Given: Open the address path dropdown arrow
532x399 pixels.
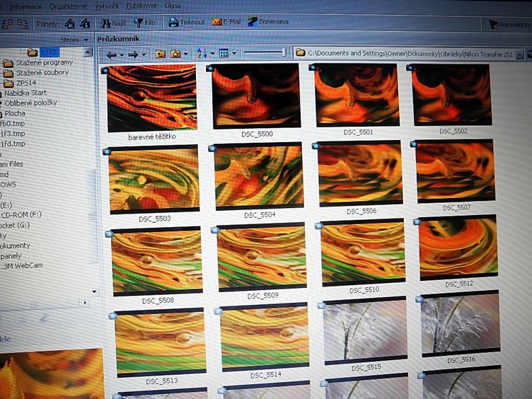Looking at the screenshot, I should coord(519,55).
